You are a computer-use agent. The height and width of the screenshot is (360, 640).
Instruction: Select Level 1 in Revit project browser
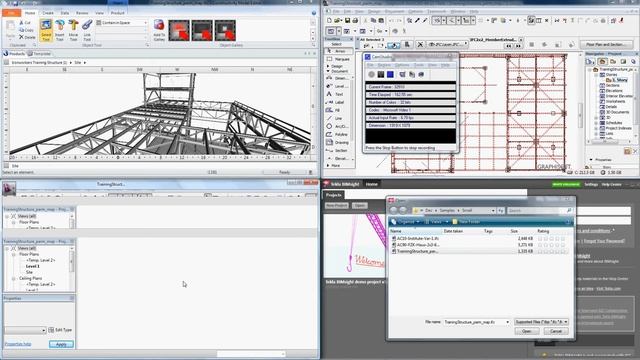pyautogui.click(x=33, y=266)
